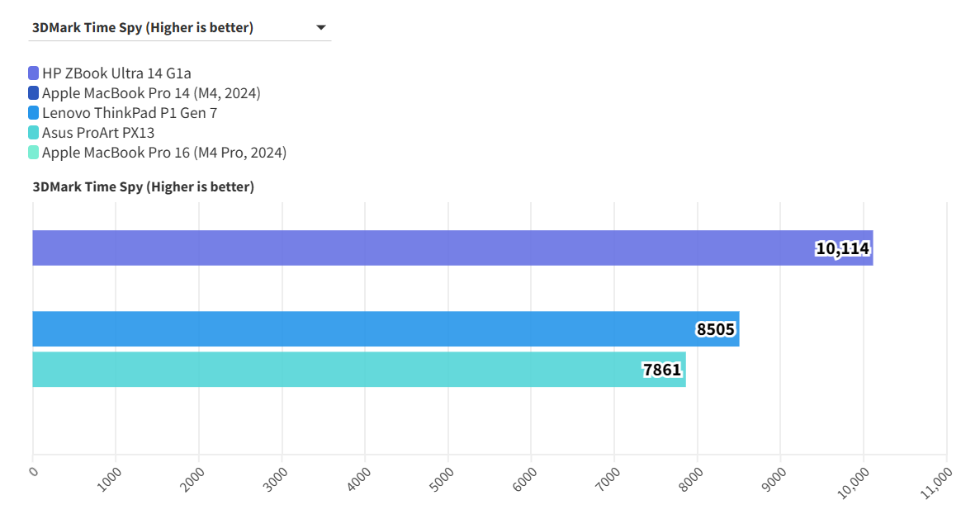Click Apple MacBook Pro 14 (M4, 2024) label
This screenshot has height=514, width=980.
pyautogui.click(x=151, y=93)
